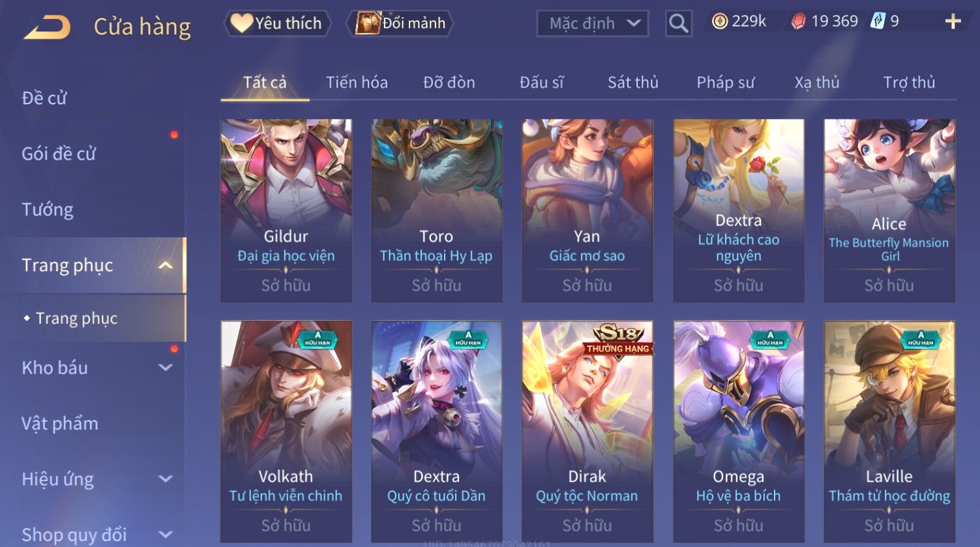The image size is (980, 547).
Task: Select the Tiến hóa tab
Action: pos(357,83)
